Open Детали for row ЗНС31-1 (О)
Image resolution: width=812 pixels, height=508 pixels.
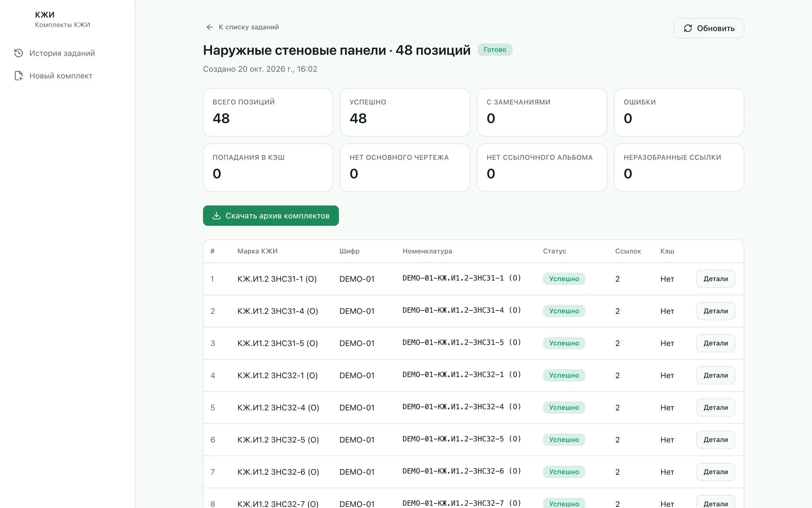[x=715, y=279]
